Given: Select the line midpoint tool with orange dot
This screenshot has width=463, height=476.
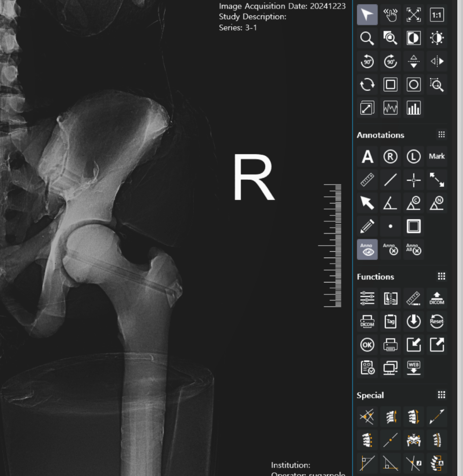Looking at the screenshot, I should pyautogui.click(x=391, y=440).
